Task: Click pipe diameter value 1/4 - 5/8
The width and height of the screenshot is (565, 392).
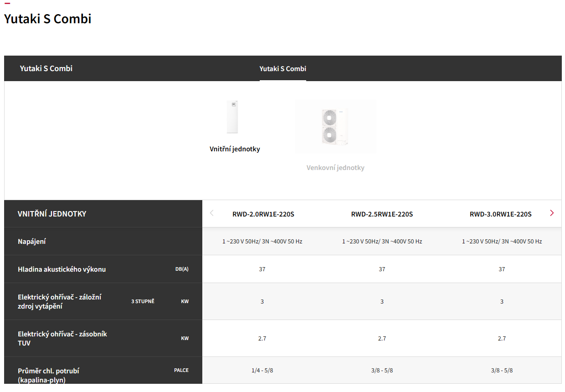Action: point(262,371)
